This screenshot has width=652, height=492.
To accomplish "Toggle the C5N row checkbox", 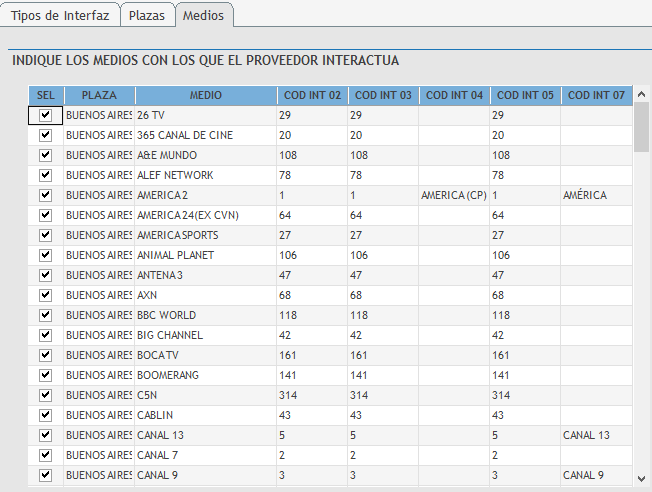I will tap(45, 396).
